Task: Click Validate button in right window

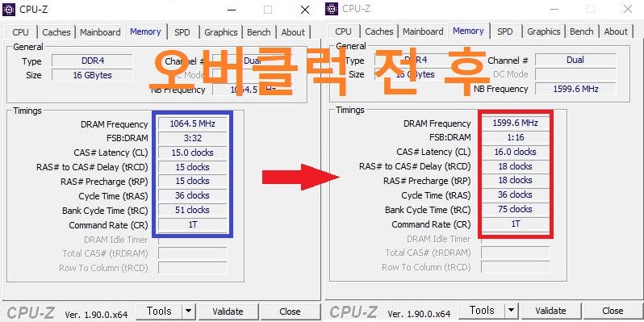Action: pyautogui.click(x=550, y=310)
